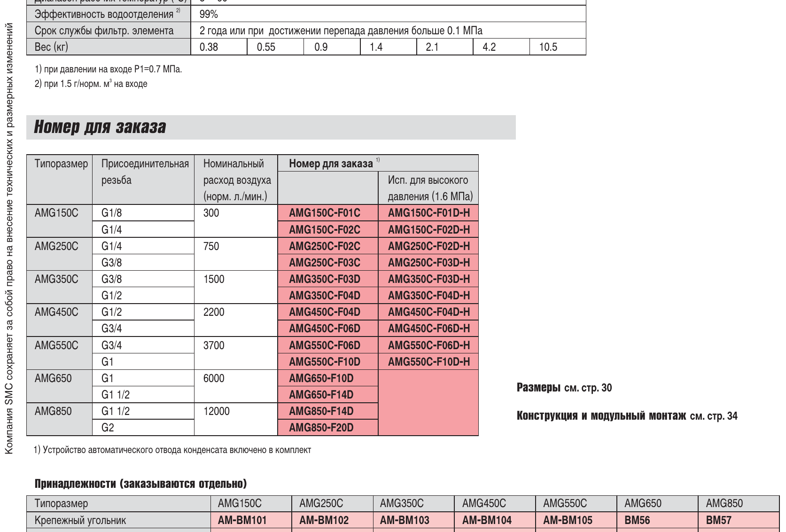Click part number AMG650-F10D
Screen dimensions: 786x532
(321, 378)
